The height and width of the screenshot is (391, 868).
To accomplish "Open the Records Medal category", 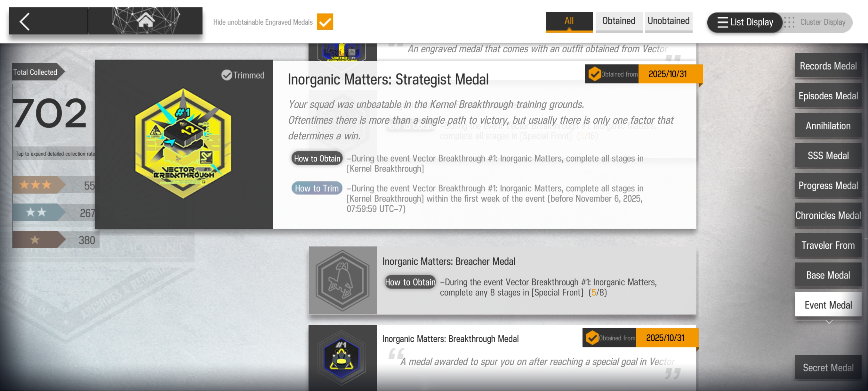I will (828, 66).
